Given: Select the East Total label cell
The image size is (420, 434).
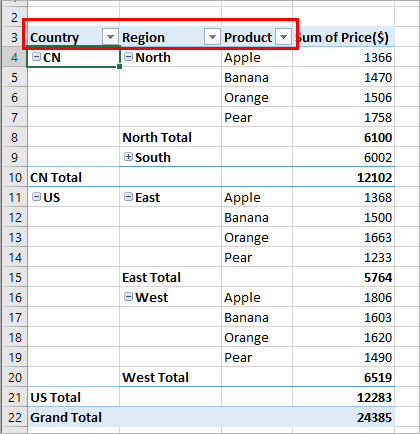Looking at the screenshot, I should (170, 277).
